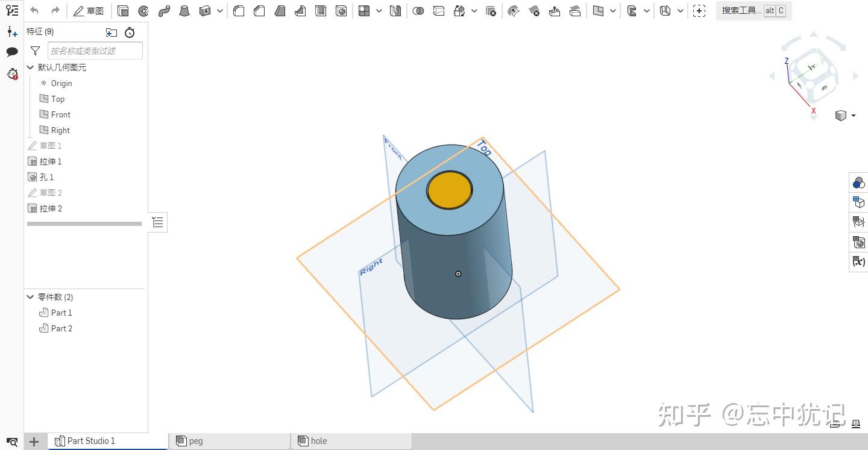Viewport: 868px width, 450px height.
Task: Collapse the 零件数 (2) parts list
Action: click(x=31, y=297)
